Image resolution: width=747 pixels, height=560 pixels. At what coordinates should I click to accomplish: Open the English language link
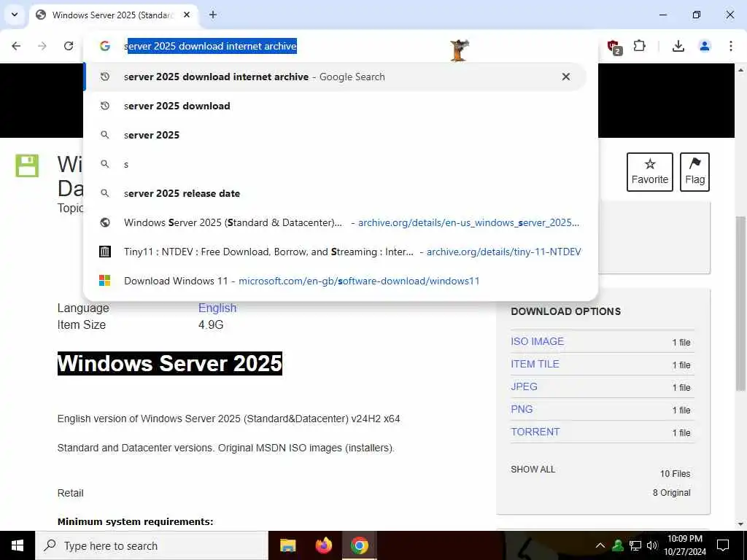pyautogui.click(x=217, y=308)
